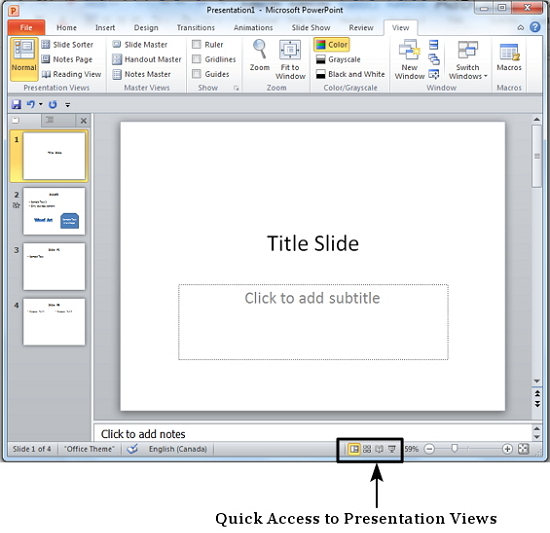
Task: Click fit slide to window icon in status bar
Action: point(523,449)
